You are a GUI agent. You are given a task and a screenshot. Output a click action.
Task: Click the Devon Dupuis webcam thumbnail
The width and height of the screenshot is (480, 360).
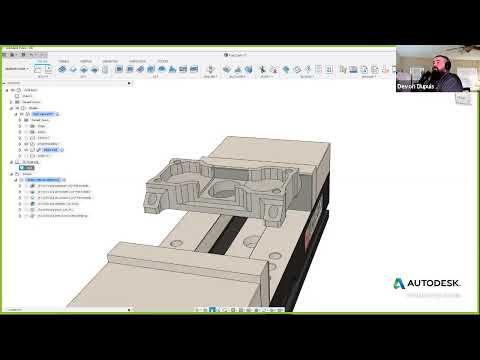click(x=430, y=69)
